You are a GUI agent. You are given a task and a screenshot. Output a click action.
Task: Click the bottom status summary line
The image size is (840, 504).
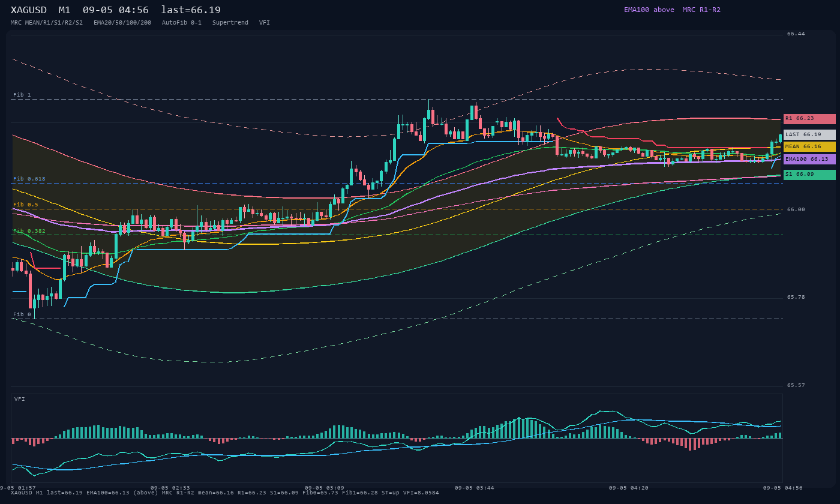pos(225,493)
